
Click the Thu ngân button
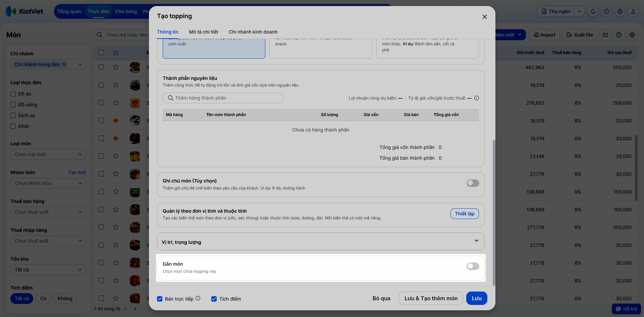point(556,11)
